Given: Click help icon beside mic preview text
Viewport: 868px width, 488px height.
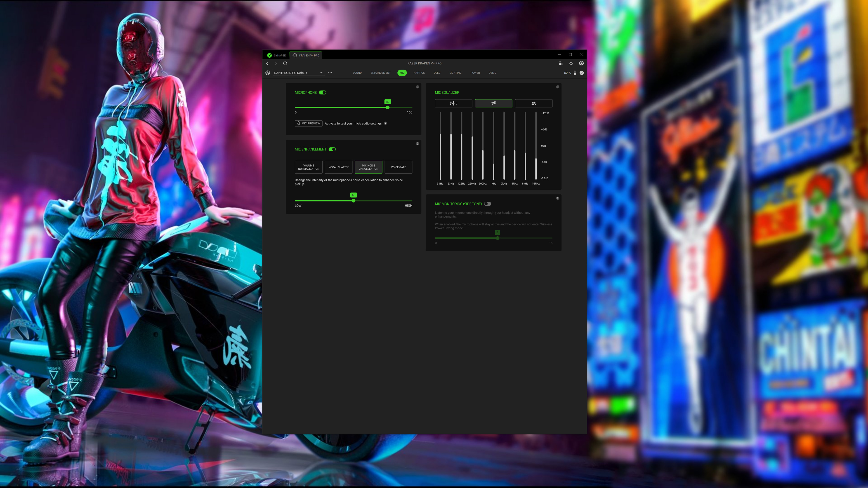Looking at the screenshot, I should pyautogui.click(x=385, y=123).
